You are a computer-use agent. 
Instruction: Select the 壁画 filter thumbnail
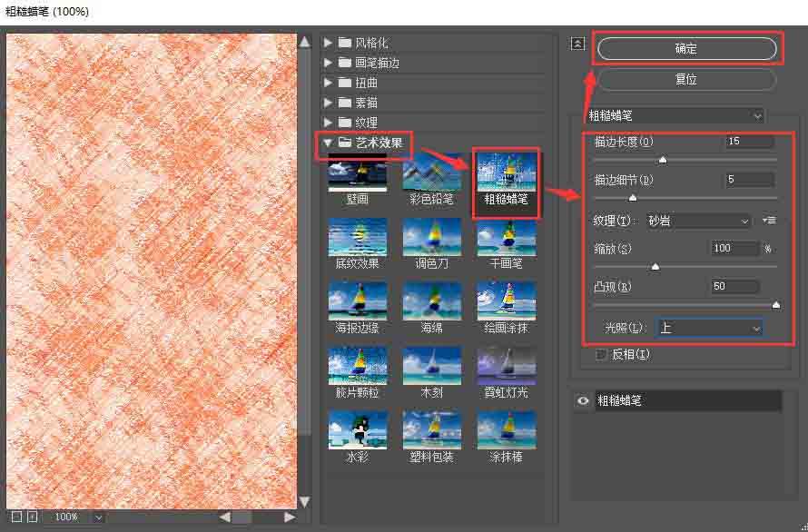357,173
